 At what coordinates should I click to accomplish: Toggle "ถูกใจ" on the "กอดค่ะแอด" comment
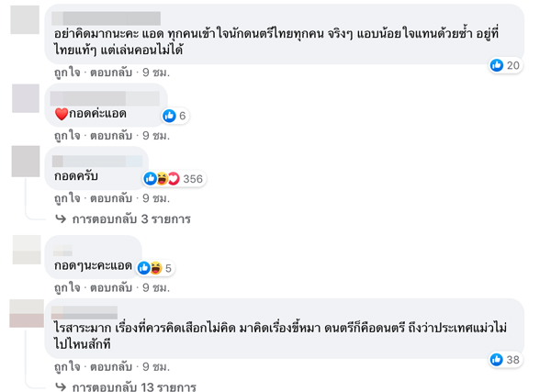click(66, 135)
